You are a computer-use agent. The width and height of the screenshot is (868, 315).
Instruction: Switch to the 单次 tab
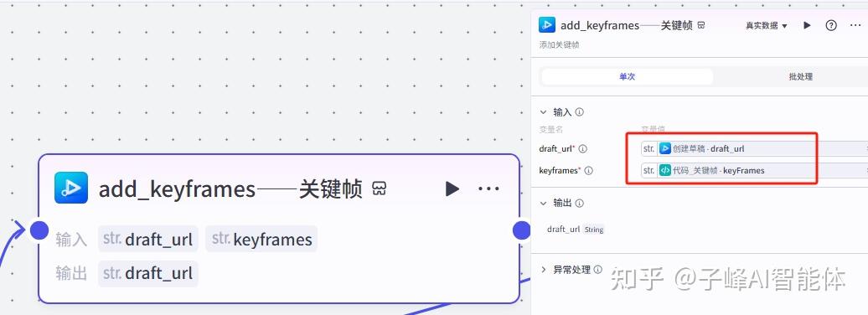(x=628, y=77)
